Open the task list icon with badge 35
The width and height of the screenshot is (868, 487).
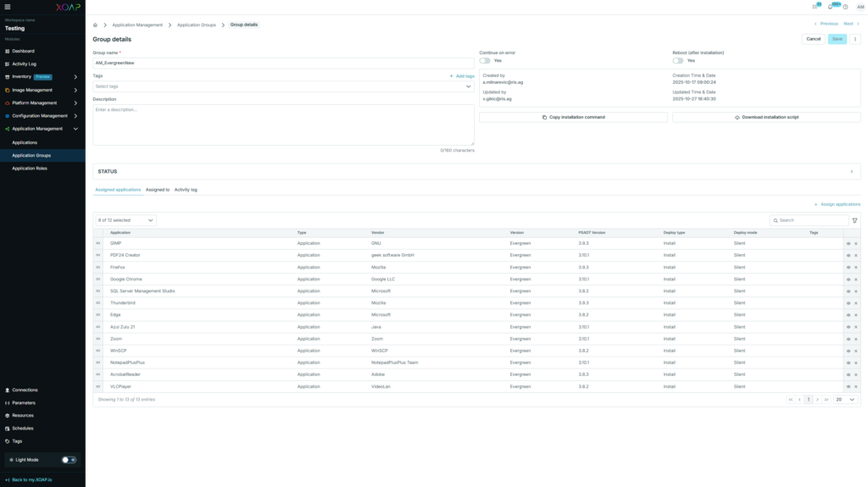(x=815, y=7)
